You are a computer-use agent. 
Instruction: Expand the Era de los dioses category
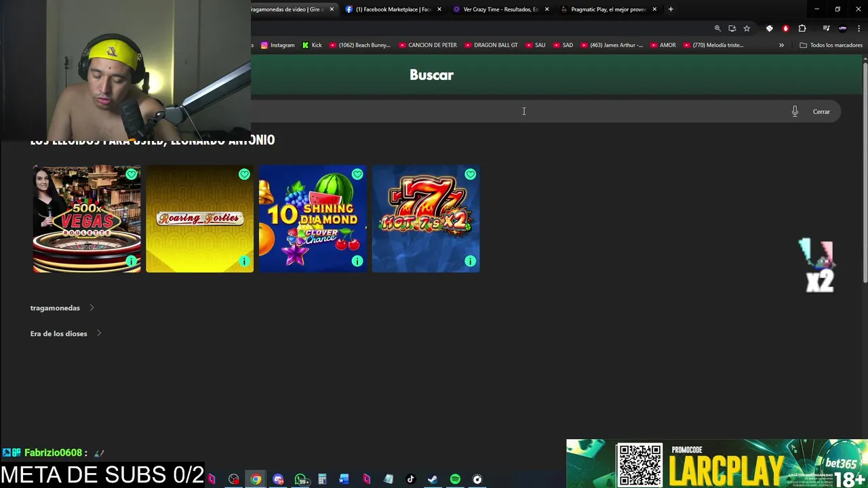pyautogui.click(x=66, y=333)
